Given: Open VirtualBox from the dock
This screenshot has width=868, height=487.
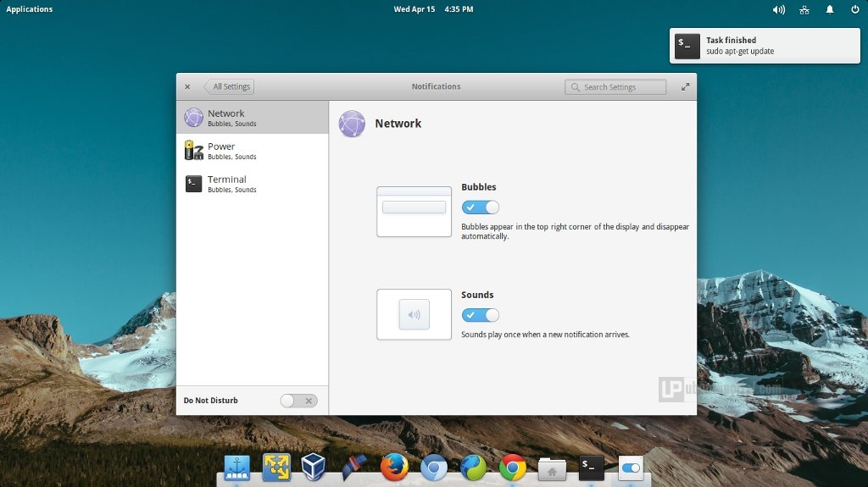Looking at the screenshot, I should (314, 467).
